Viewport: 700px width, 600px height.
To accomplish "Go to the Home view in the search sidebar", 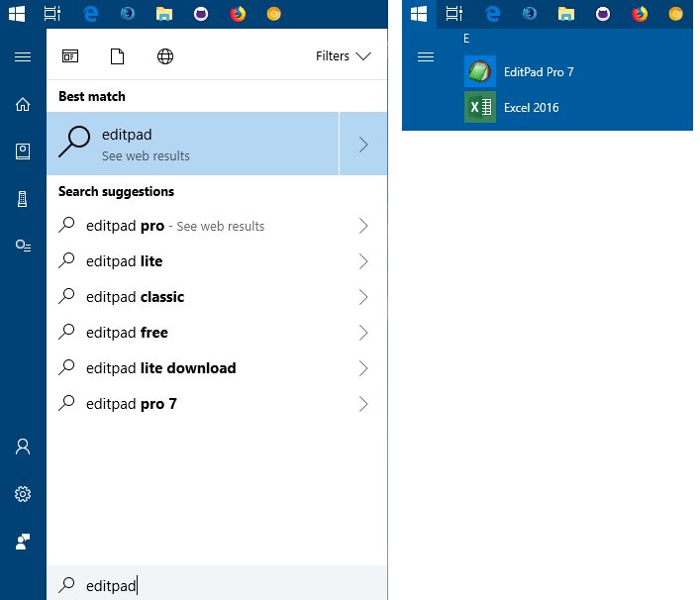I will click(x=23, y=105).
